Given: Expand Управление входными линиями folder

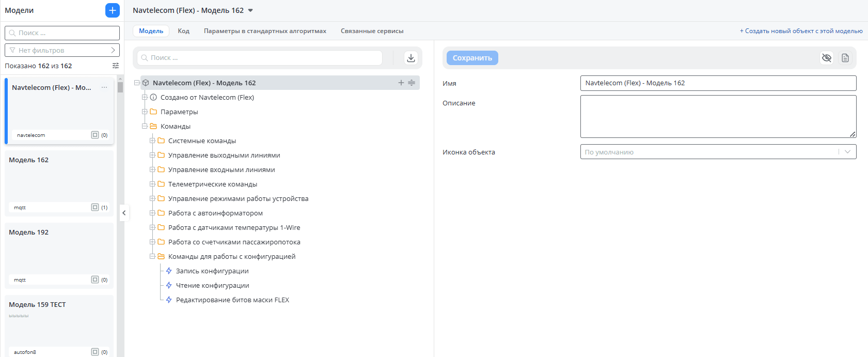Looking at the screenshot, I should point(152,169).
